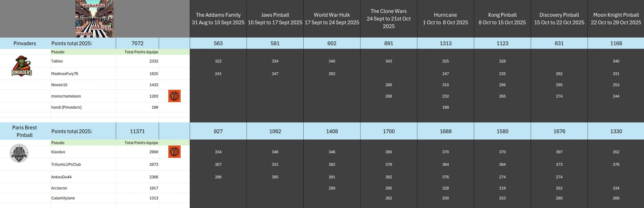Select Kong Pinball column header
The width and height of the screenshot is (644, 208).
point(502,19)
